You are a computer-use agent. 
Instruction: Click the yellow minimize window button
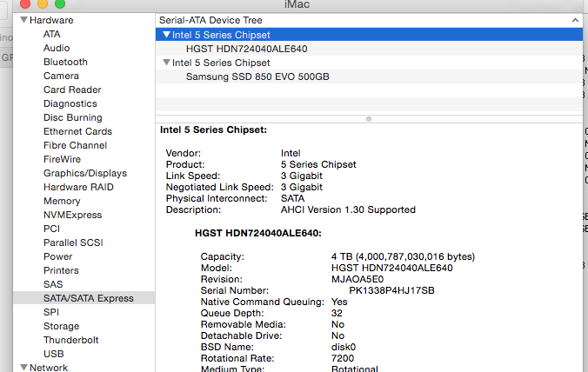coord(43,3)
